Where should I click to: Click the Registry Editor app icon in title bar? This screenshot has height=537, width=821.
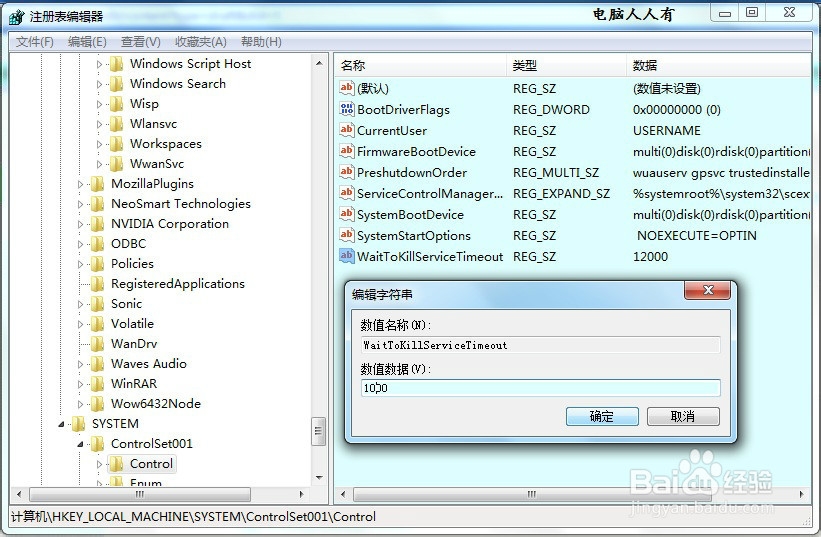(16, 16)
